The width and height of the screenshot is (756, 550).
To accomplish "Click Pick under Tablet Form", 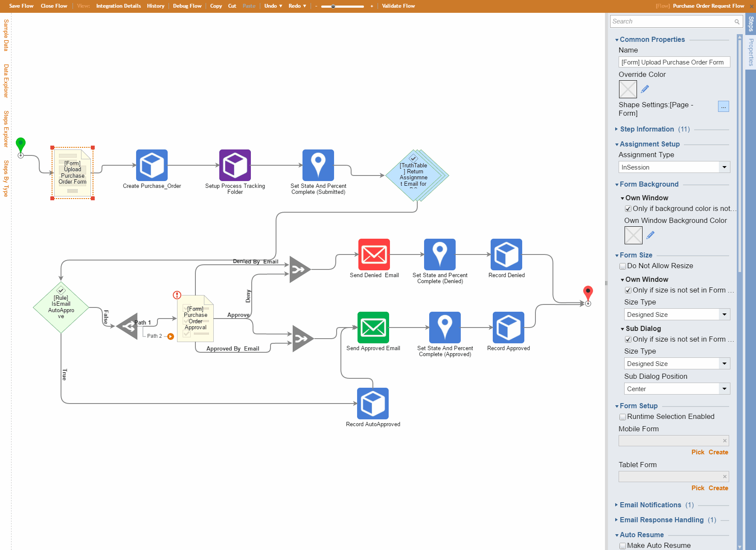I will tap(698, 488).
